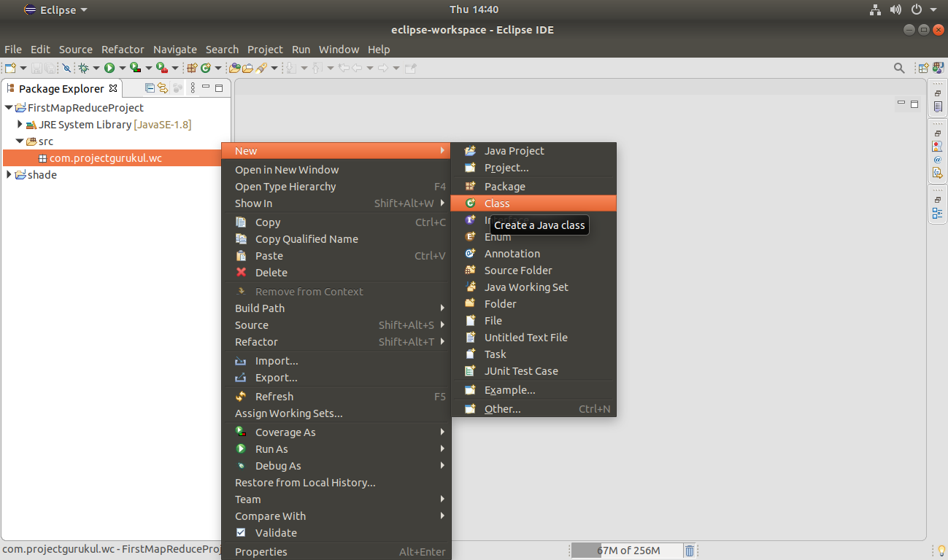Expand the JRE System Library node
948x560 pixels.
[x=20, y=125]
